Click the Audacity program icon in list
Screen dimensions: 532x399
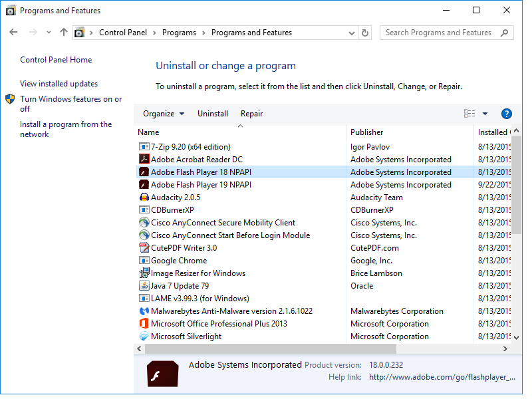(x=144, y=198)
